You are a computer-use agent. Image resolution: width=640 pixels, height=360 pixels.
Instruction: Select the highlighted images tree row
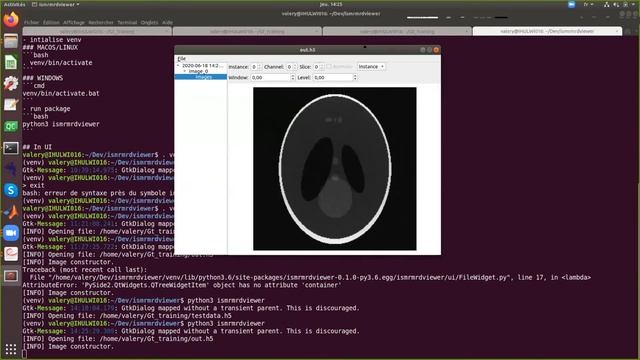pyautogui.click(x=200, y=77)
